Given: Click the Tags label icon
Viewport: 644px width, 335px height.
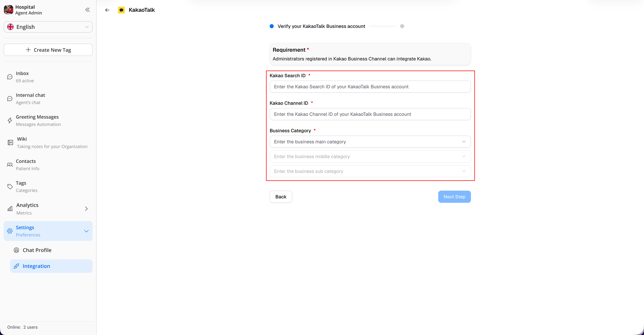Looking at the screenshot, I should (10, 186).
